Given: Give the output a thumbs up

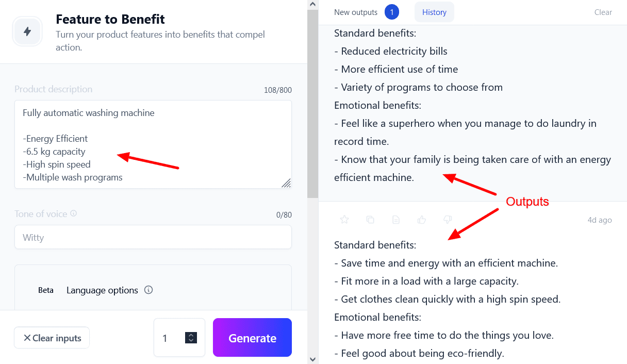Looking at the screenshot, I should 422,220.
